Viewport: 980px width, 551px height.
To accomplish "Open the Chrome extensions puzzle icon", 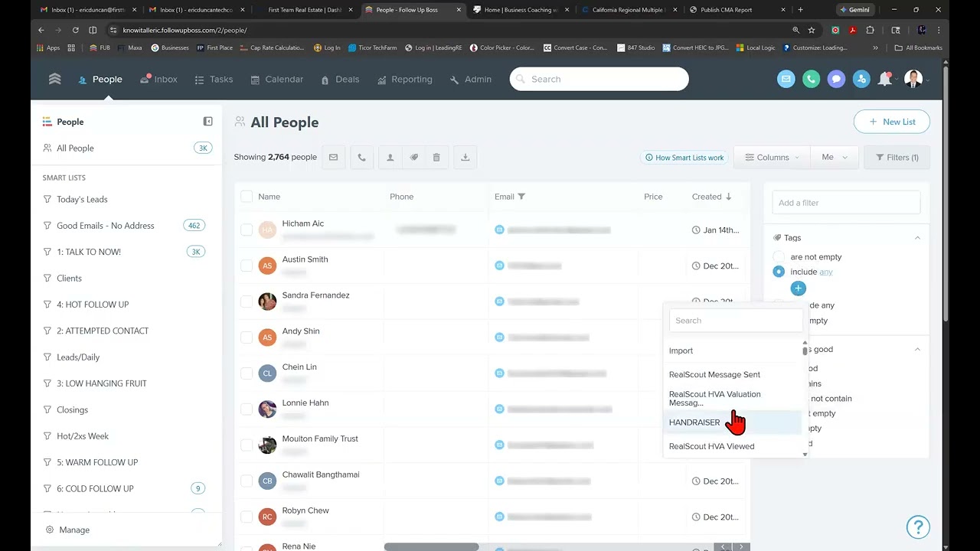I will click(870, 30).
